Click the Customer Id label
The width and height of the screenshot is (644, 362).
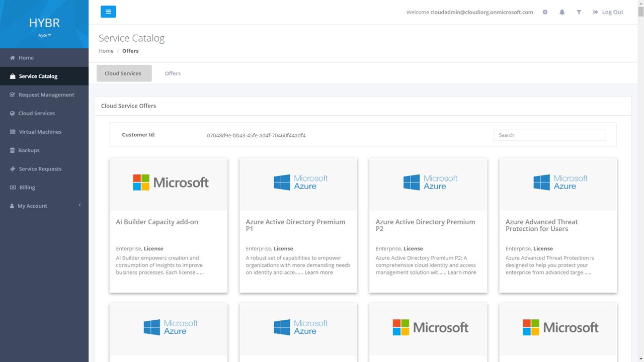pyautogui.click(x=138, y=135)
